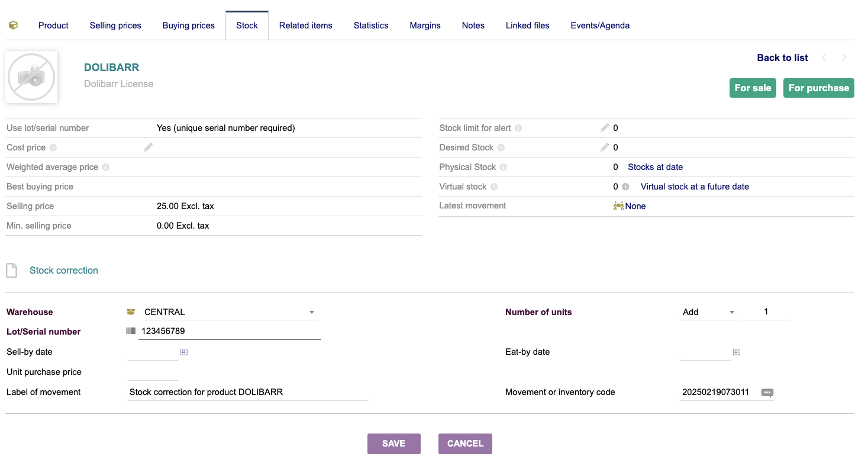The height and width of the screenshot is (472, 868).
Task: Edit Movement or inventory code field
Action: (719, 392)
